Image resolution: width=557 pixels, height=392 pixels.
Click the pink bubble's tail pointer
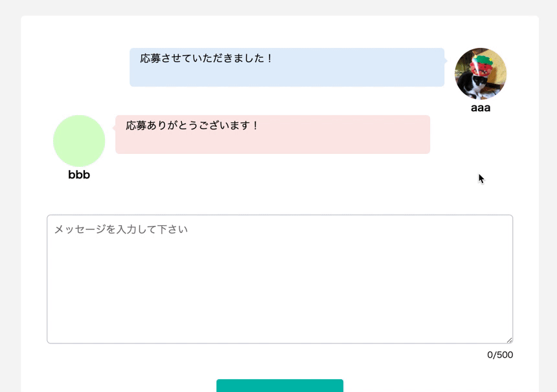114,128
